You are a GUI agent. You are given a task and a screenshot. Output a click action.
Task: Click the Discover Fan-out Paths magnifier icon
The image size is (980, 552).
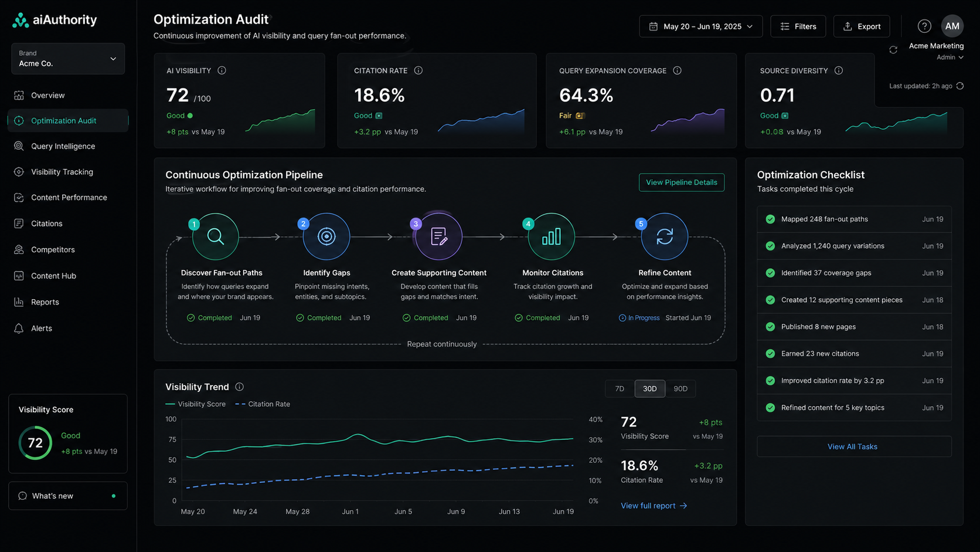pyautogui.click(x=216, y=236)
